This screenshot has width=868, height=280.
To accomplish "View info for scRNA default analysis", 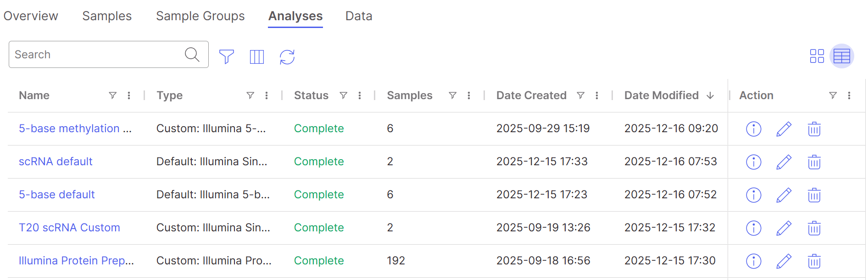I will (x=753, y=162).
